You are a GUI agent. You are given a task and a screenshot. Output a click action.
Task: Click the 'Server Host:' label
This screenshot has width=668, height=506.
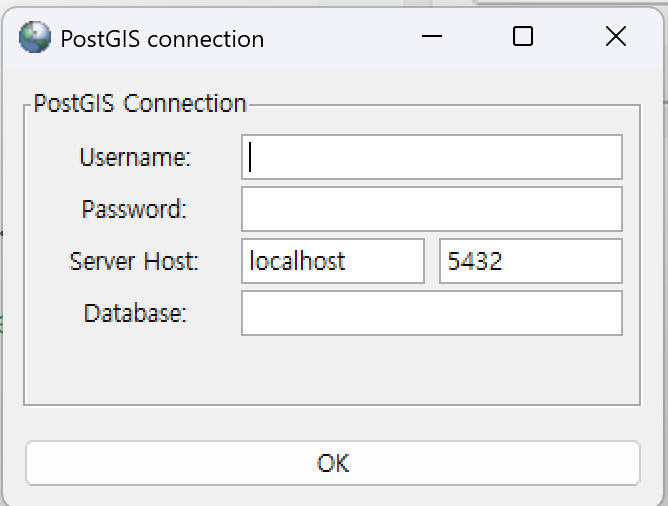[134, 261]
